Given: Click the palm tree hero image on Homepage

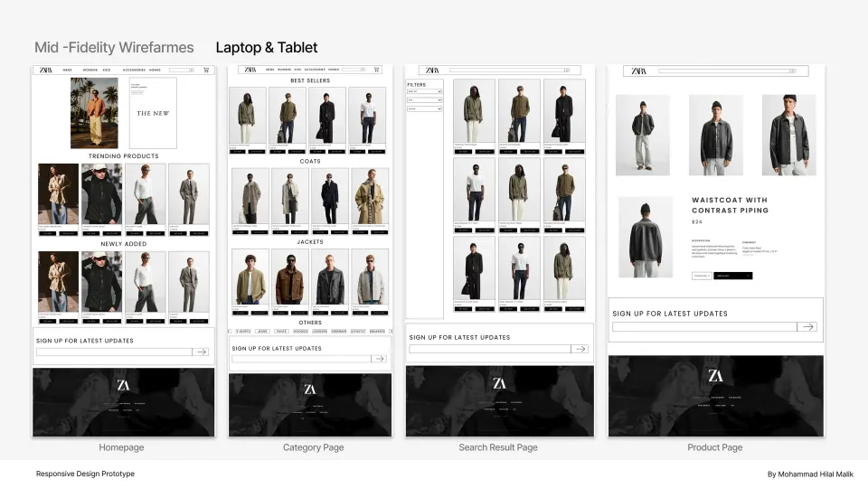Looking at the screenshot, I should (x=94, y=113).
